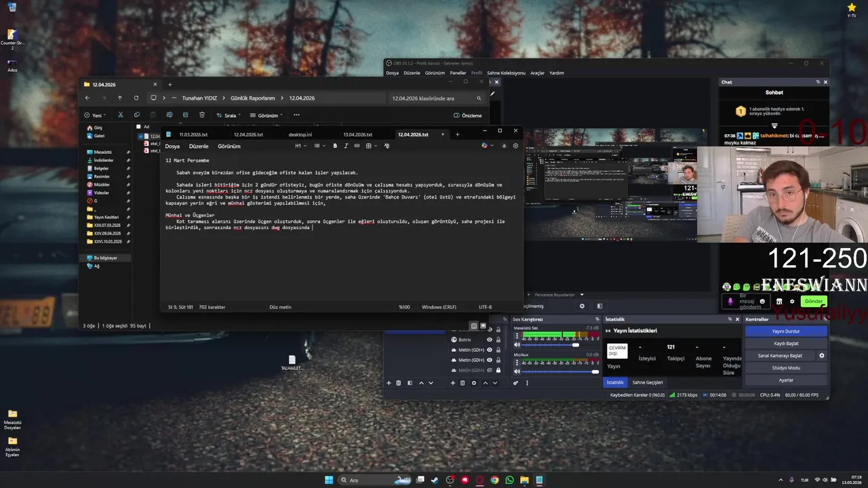Viewport: 868px width, 488px height.
Task: Open source properties gear in OBS
Action: tap(473, 383)
